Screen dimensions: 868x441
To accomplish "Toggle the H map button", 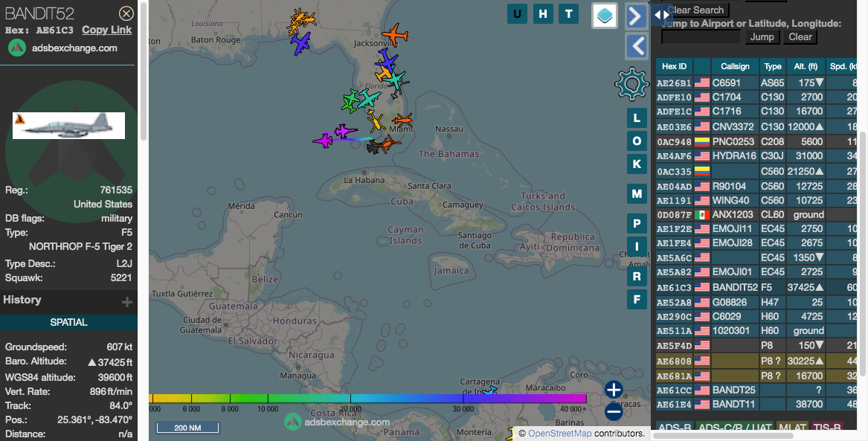I will [543, 14].
